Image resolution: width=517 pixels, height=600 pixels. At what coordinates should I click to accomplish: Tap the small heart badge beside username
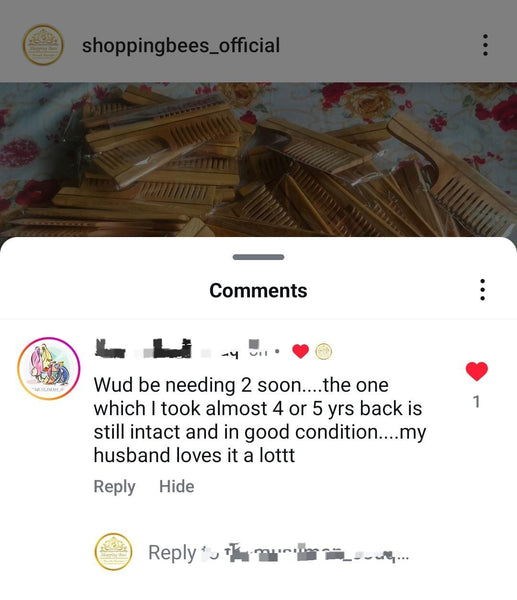click(300, 351)
